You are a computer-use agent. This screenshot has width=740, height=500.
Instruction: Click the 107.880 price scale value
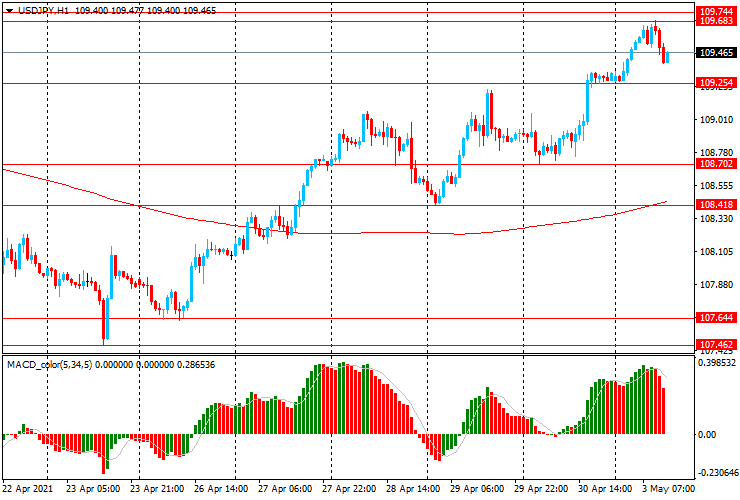[x=716, y=285]
